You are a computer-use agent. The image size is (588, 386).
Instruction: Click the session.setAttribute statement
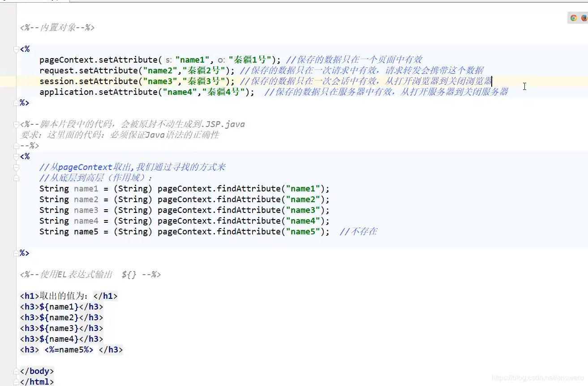click(x=137, y=81)
